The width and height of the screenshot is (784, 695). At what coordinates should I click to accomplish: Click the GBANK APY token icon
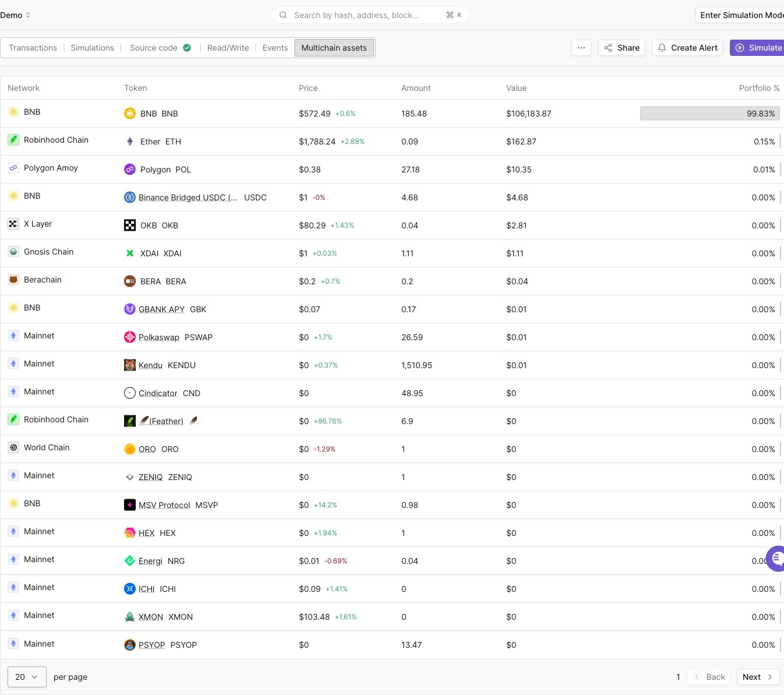tap(130, 309)
